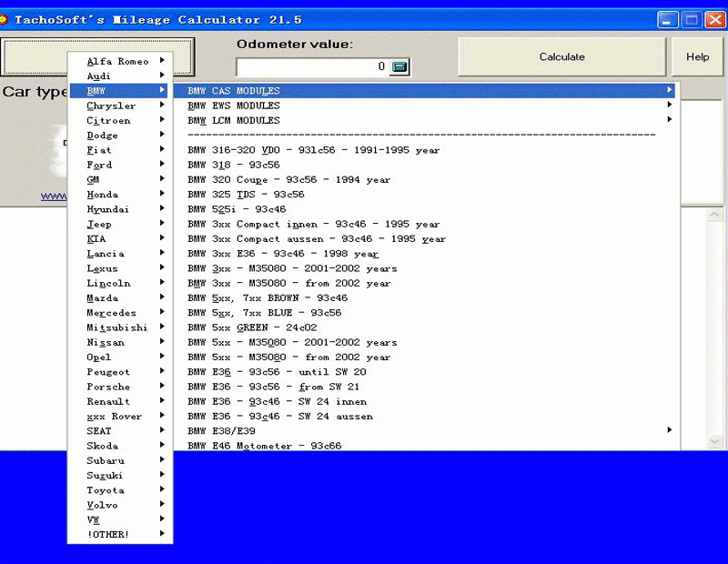Select Toyota in the brand list

point(106,490)
